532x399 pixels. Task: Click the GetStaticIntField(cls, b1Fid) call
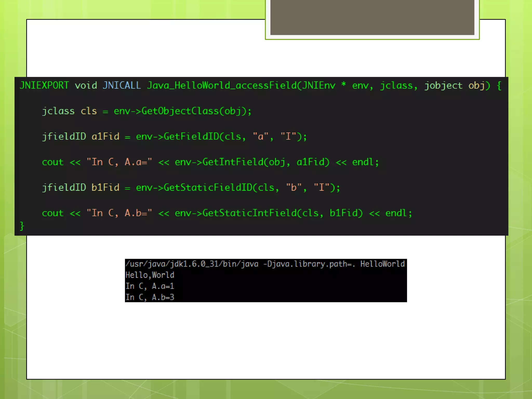(x=282, y=213)
